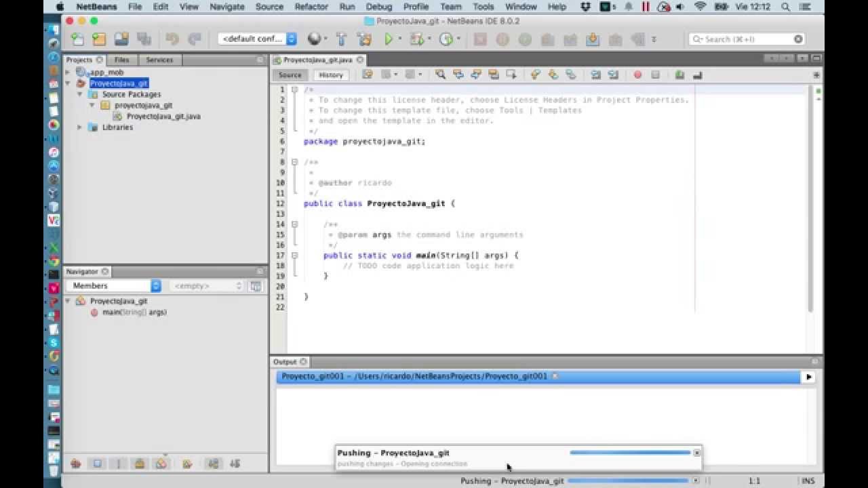The height and width of the screenshot is (488, 868).
Task: Click the stop macro recording icon
Action: coord(655,75)
